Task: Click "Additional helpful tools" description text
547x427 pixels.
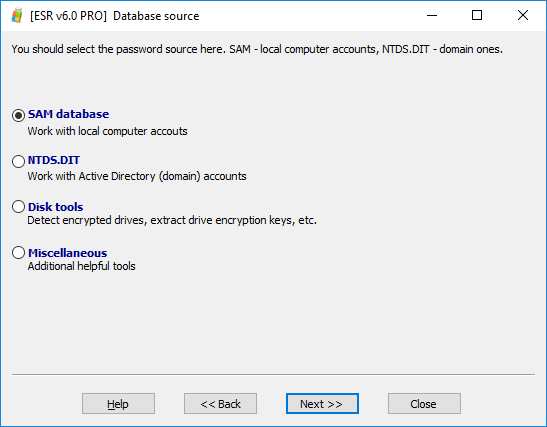Action: (x=81, y=266)
